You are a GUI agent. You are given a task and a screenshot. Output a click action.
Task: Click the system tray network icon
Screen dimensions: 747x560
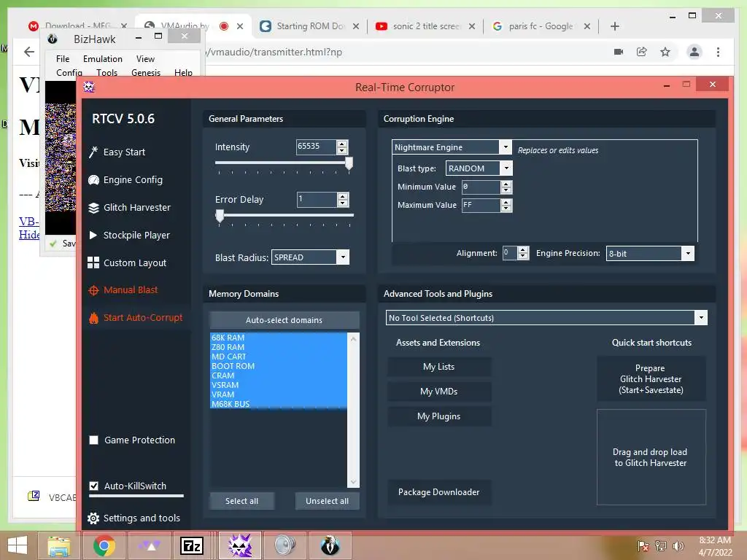(661, 545)
